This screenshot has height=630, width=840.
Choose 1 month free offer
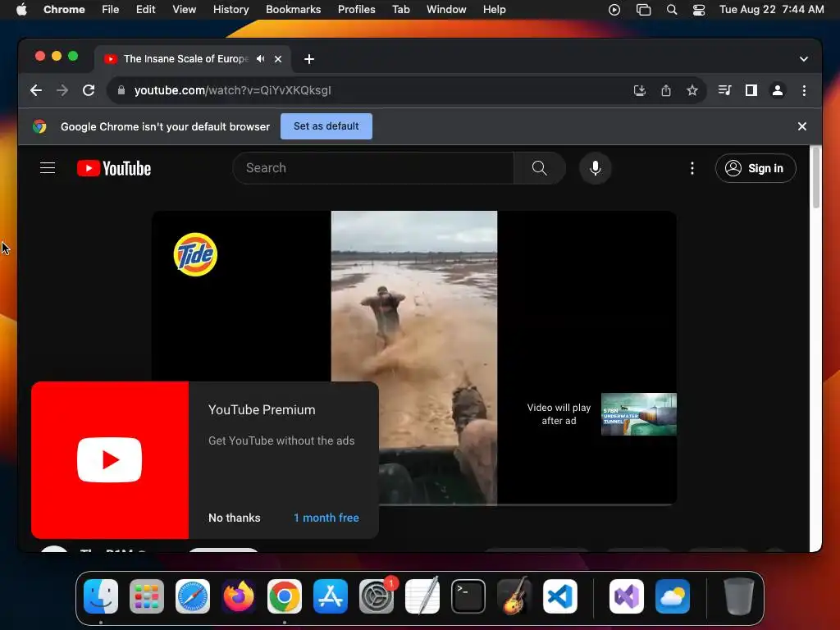coord(326,518)
